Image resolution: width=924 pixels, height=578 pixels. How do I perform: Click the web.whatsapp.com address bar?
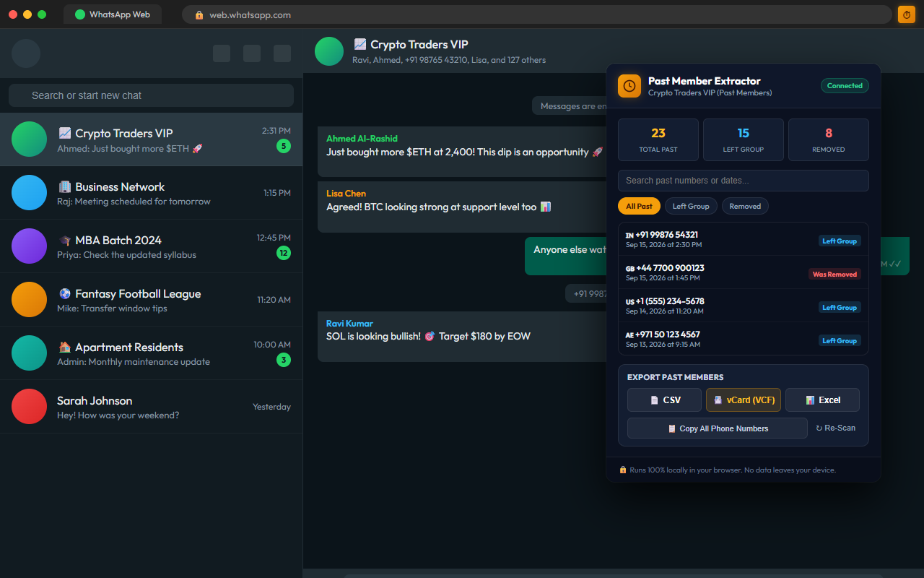[537, 14]
